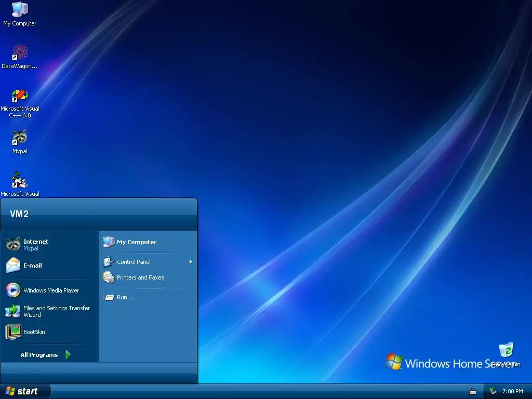Open the Run... dialog entry
Viewport: 532px width, 399px height.
pyautogui.click(x=148, y=297)
